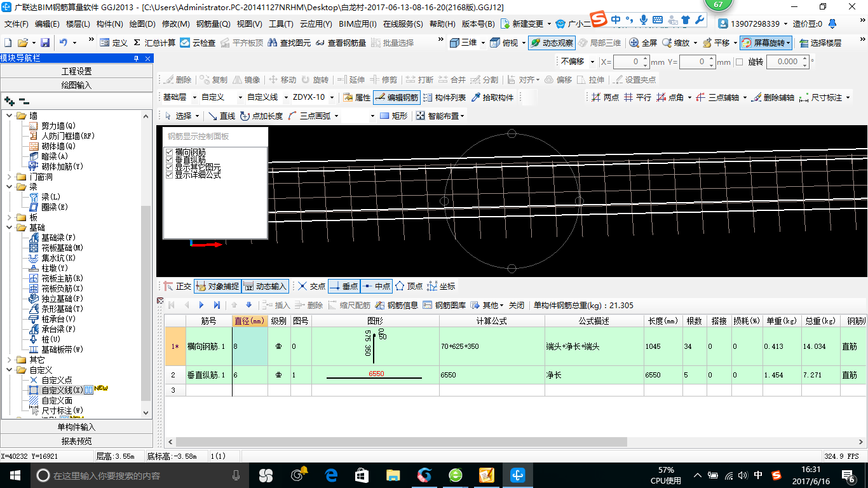
Task: Expand the 板 tree node
Action: coord(10,217)
